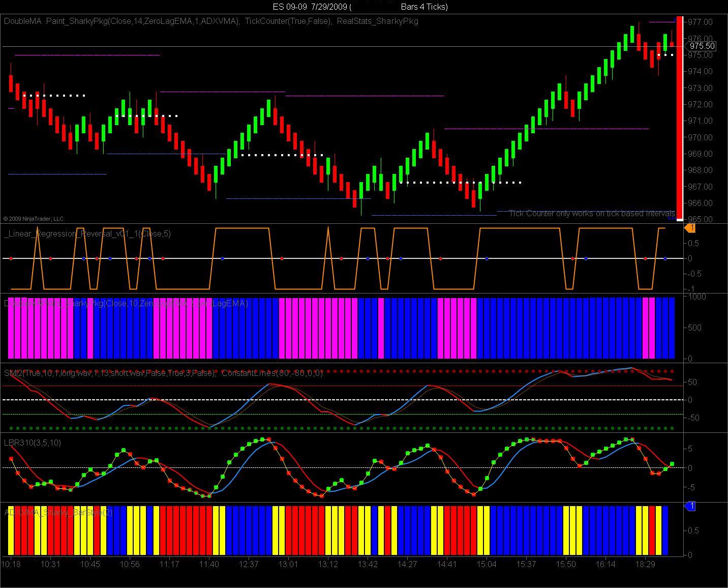Click the 10:18 time axis label

coord(11,564)
